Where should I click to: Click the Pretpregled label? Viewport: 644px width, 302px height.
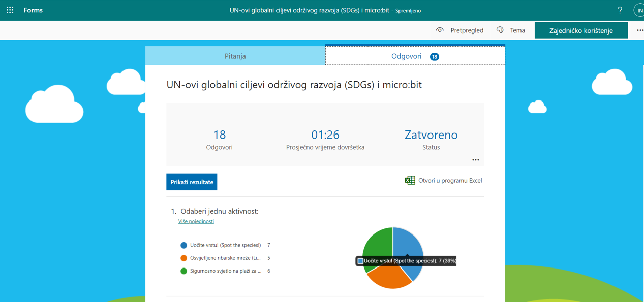(x=467, y=30)
